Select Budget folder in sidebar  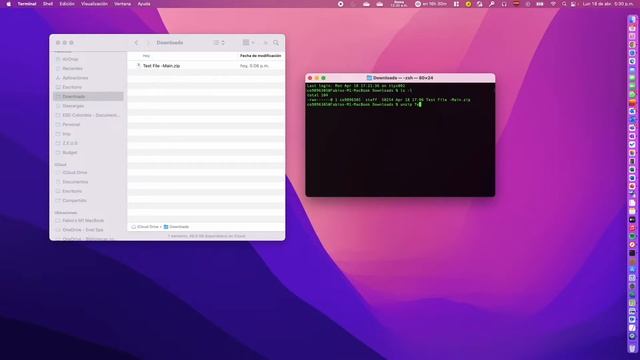tap(70, 152)
